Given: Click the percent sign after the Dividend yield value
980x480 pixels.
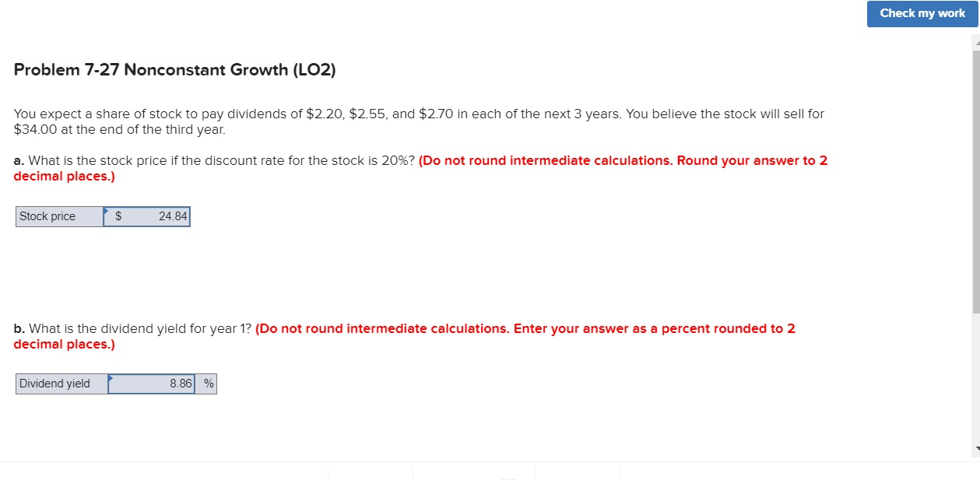Looking at the screenshot, I should click(207, 384).
